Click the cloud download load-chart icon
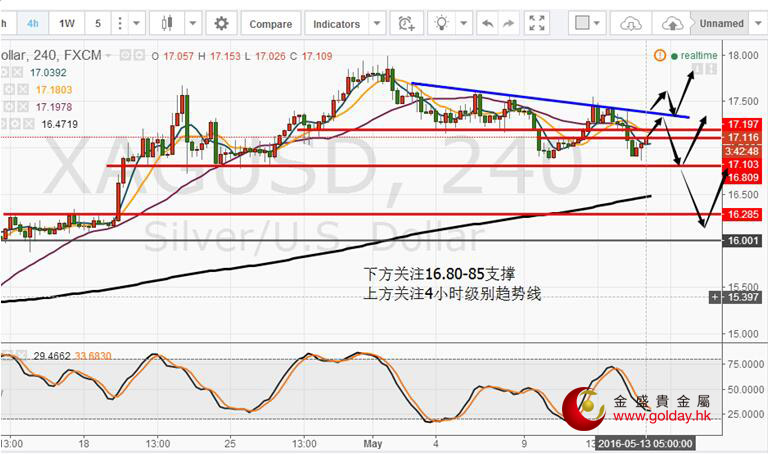This screenshot has height=454, width=768. [x=631, y=23]
